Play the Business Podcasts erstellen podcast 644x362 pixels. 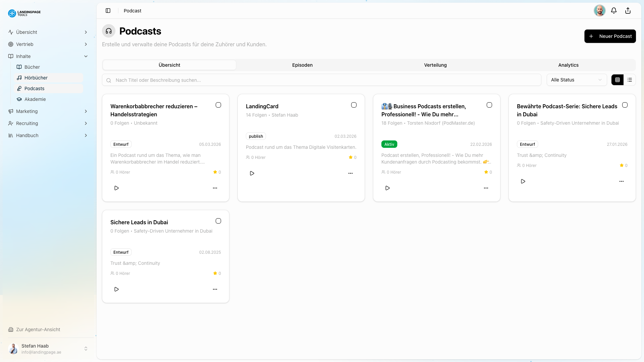[x=387, y=188]
